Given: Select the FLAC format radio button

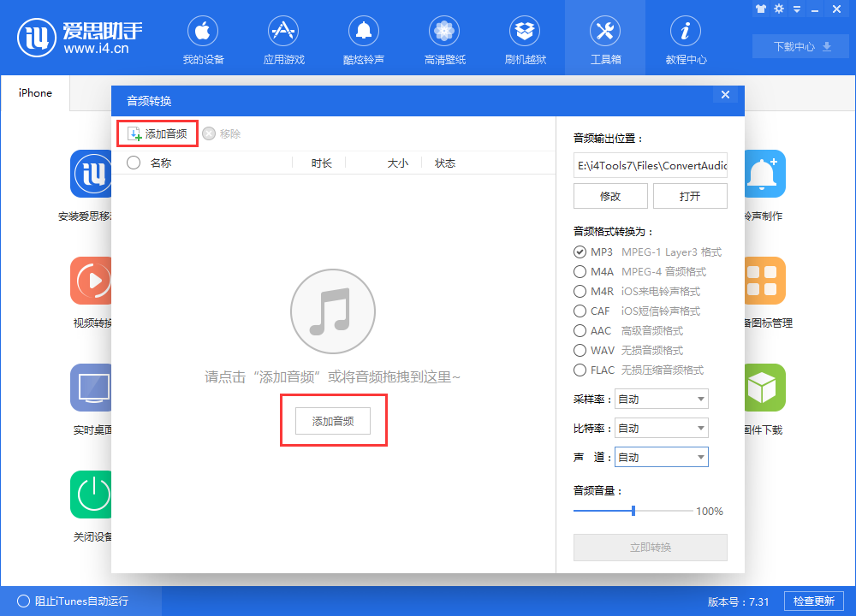Looking at the screenshot, I should [x=580, y=370].
